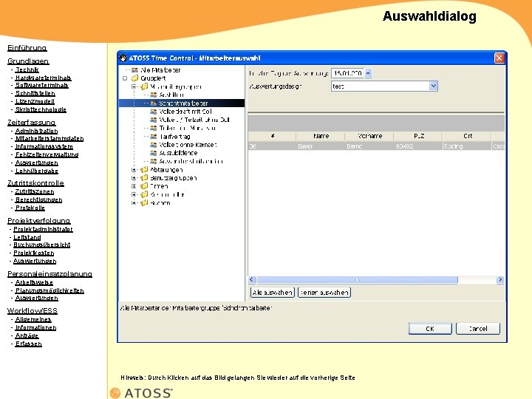This screenshot has height=399, width=532.
Task: Click the Keinen auswählen button
Action: tap(324, 293)
